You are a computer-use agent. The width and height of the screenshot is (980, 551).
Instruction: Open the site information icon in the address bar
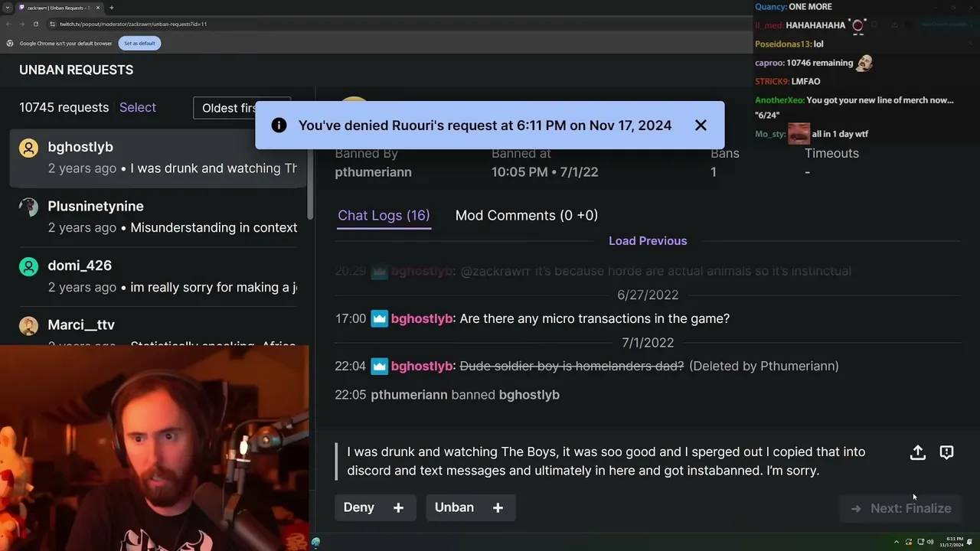tap(53, 24)
